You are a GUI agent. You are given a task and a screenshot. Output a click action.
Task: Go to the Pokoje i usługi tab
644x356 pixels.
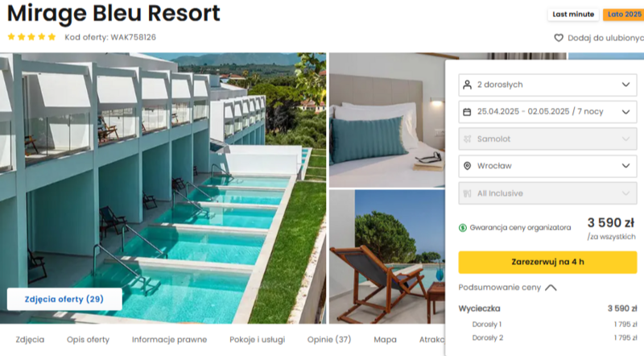pos(257,340)
